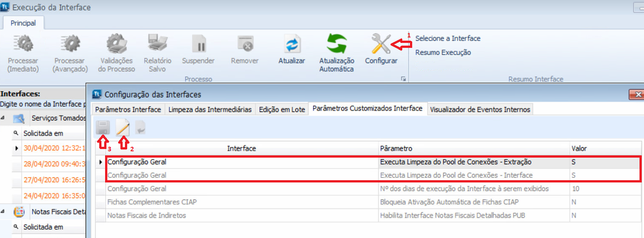Click the Interface column header

pyautogui.click(x=242, y=149)
